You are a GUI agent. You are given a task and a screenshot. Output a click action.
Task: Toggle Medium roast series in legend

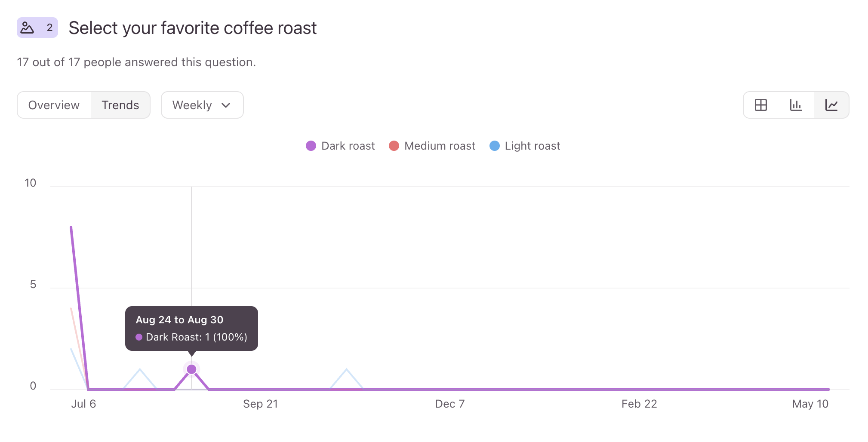(432, 146)
